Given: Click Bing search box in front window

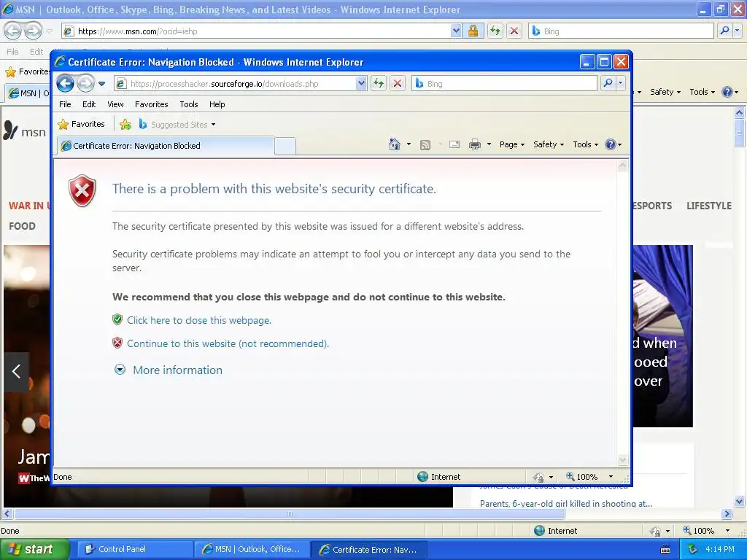Looking at the screenshot, I should [x=504, y=84].
